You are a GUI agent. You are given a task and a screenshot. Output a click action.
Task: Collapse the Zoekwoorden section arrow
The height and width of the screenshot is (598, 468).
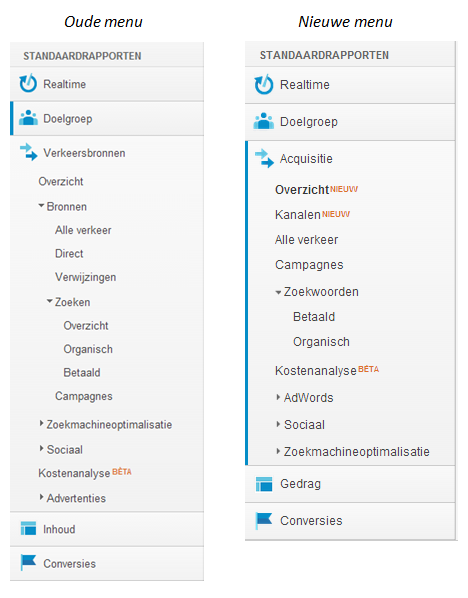tap(278, 292)
